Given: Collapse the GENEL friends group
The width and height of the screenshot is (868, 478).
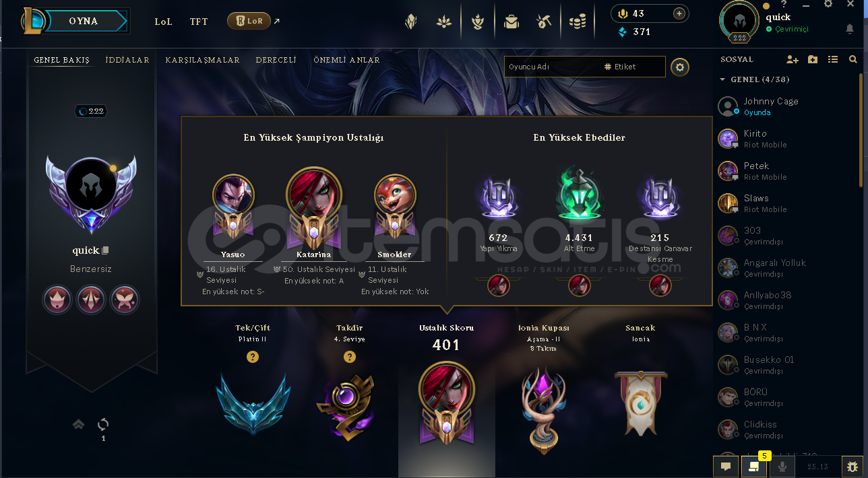Looking at the screenshot, I should coord(723,79).
